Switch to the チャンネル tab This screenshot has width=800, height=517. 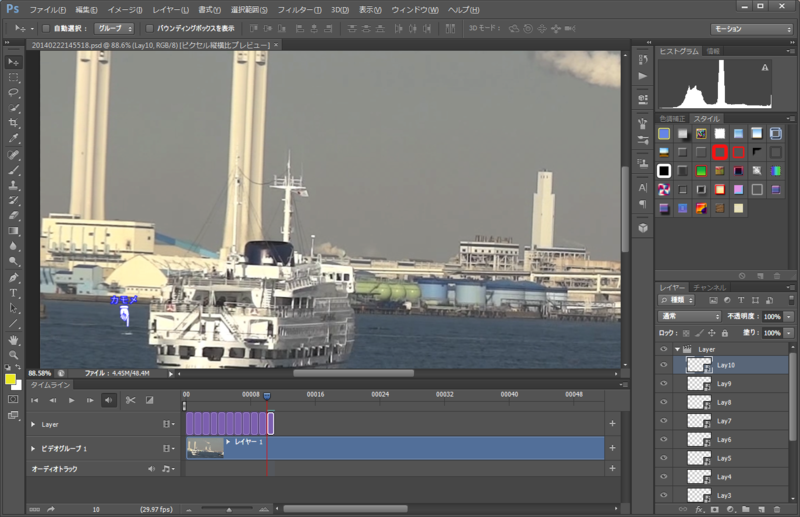(x=709, y=287)
